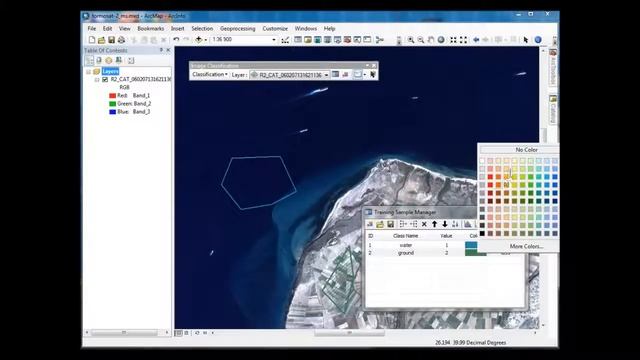This screenshot has height=360, width=640.
Task: Print the map via the printer icon
Action: [x=121, y=40]
